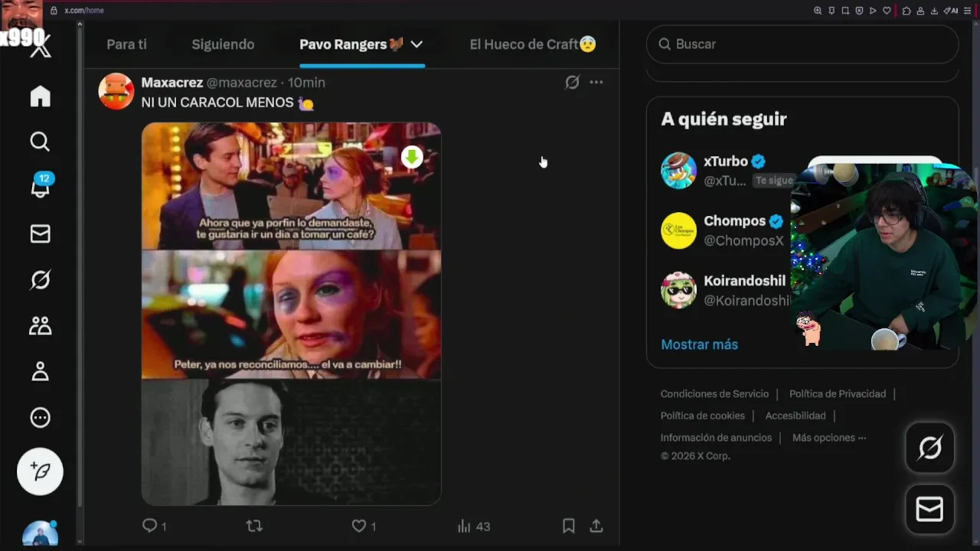The height and width of the screenshot is (551, 980).
Task: Open Explore search in the sidebar
Action: pos(40,142)
